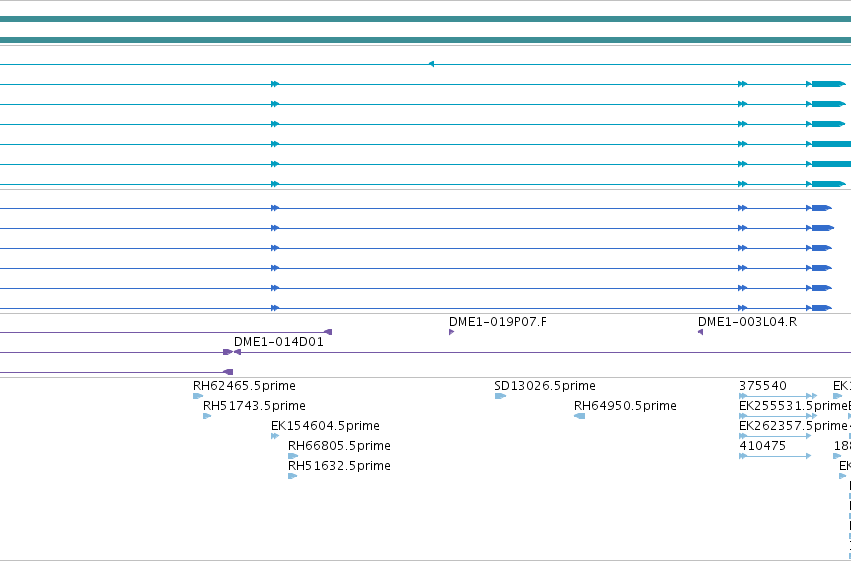This screenshot has height=561, width=851.
Task: Click the EK154604.5prime label
Action: pyautogui.click(x=325, y=426)
